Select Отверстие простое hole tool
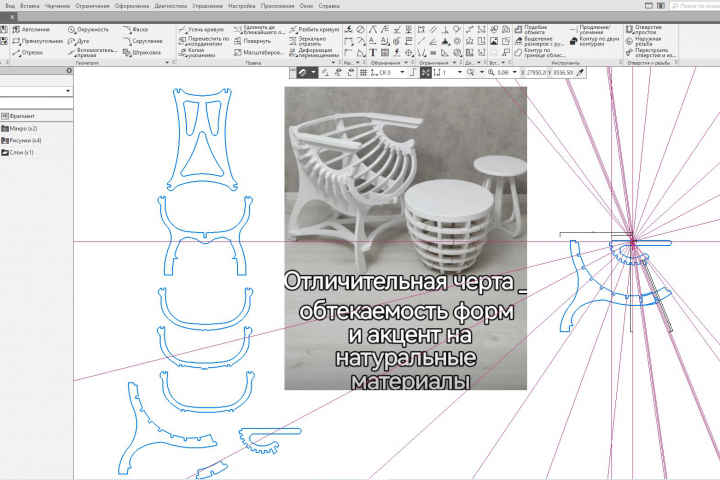This screenshot has height=480, width=720. [644, 29]
